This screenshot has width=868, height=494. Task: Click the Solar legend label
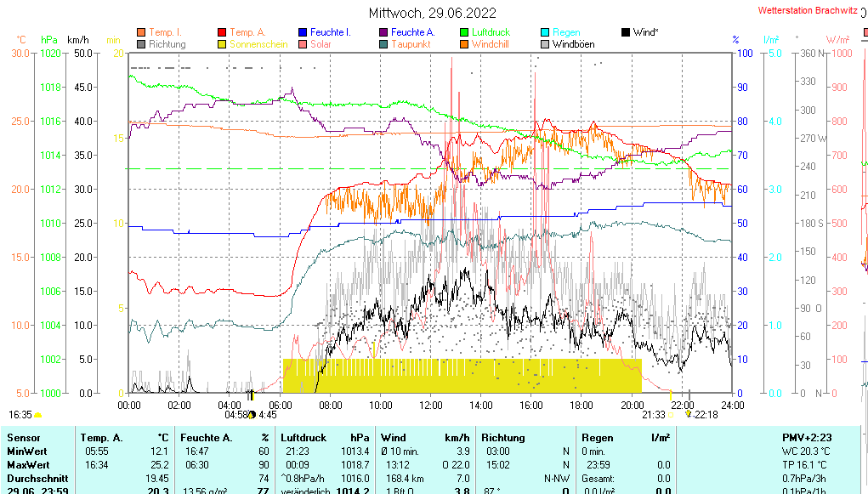click(321, 44)
